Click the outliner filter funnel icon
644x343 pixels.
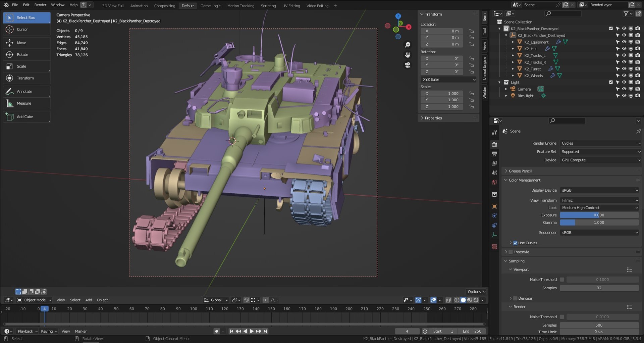tap(626, 14)
